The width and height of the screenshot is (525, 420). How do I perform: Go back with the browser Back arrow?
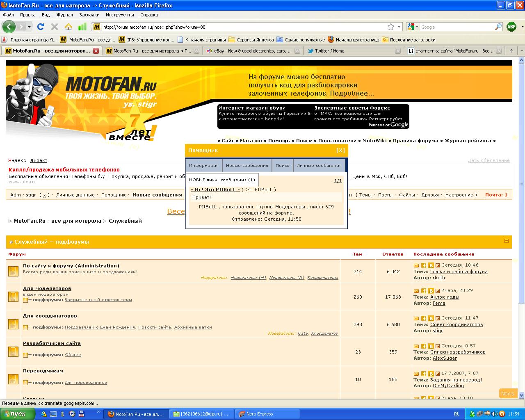click(9, 27)
